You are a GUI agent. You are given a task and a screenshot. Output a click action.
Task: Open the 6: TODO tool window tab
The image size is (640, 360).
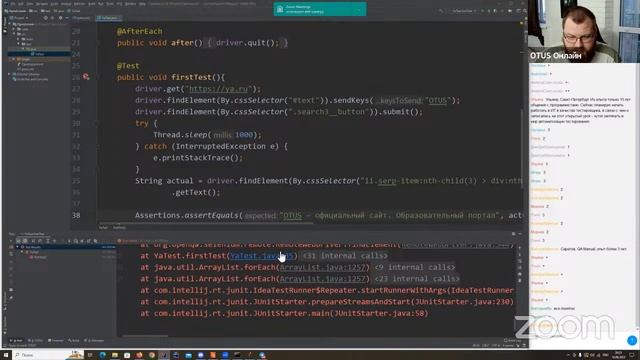(36, 340)
